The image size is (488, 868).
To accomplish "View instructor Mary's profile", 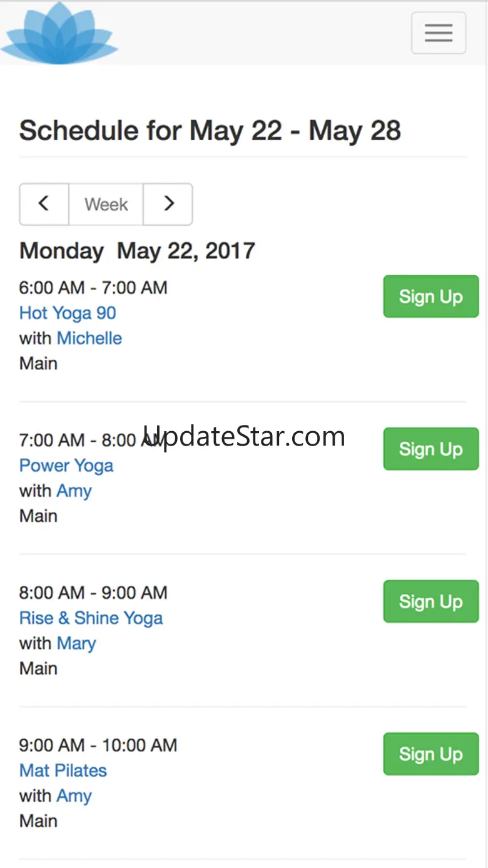I will point(76,643).
